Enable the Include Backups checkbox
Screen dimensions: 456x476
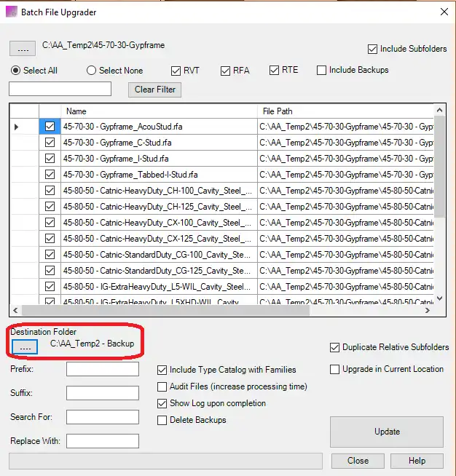321,71
